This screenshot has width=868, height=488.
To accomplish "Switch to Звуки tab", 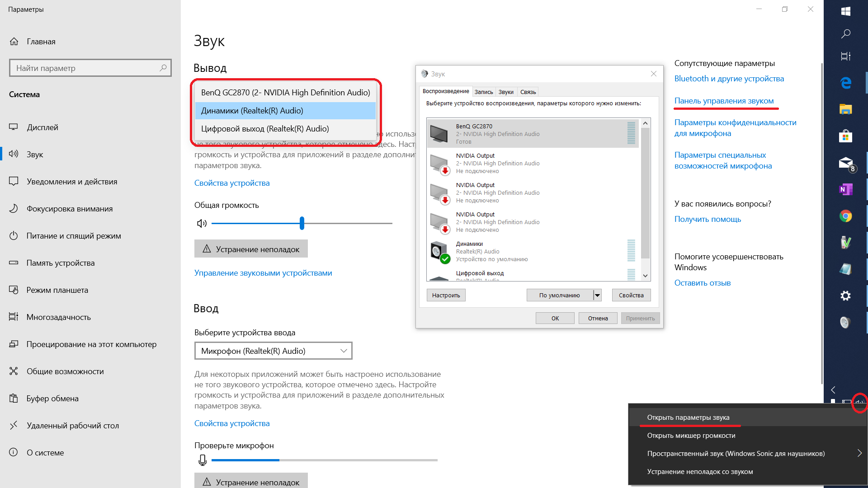I will [x=506, y=92].
